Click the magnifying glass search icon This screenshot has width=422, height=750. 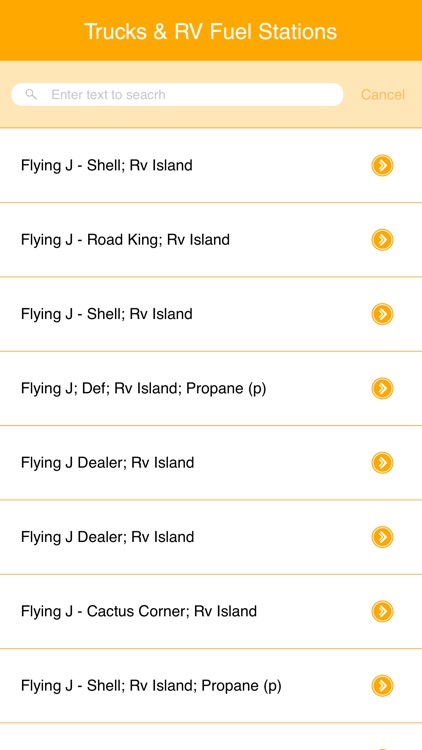[x=31, y=94]
